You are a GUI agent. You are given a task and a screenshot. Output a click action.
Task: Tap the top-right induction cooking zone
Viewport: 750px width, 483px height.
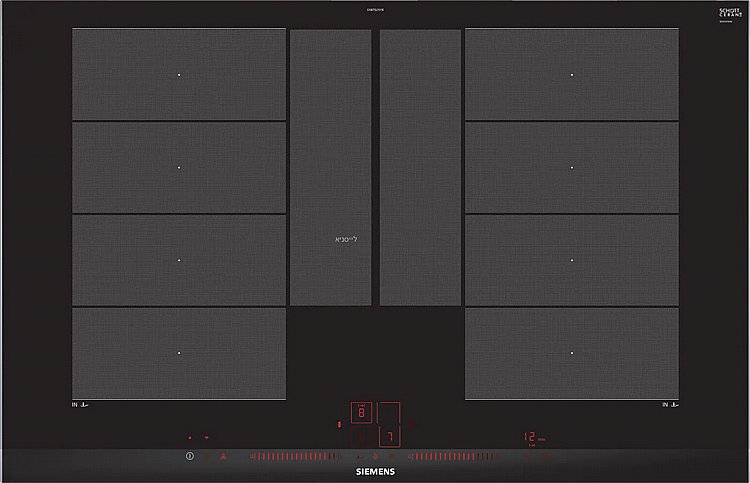[x=572, y=75]
